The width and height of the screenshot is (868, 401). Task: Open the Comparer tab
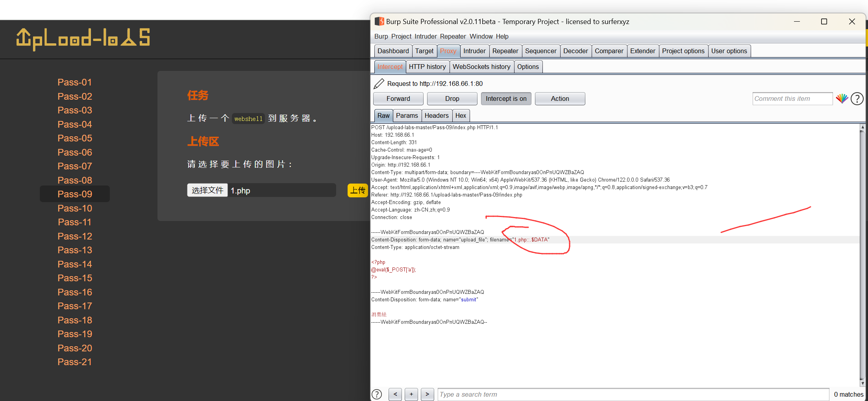(x=609, y=51)
